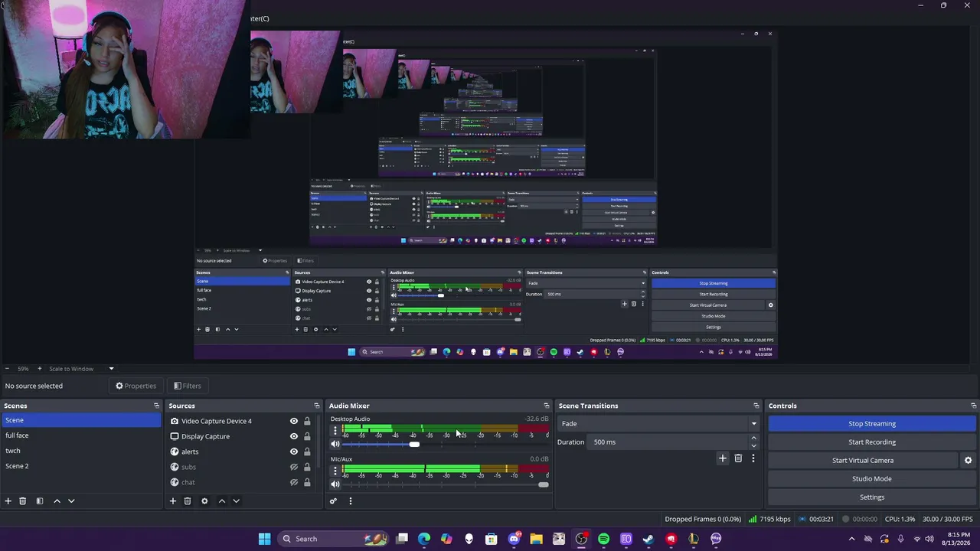Hide the Display Capture source
The image size is (980, 551).
(x=293, y=436)
